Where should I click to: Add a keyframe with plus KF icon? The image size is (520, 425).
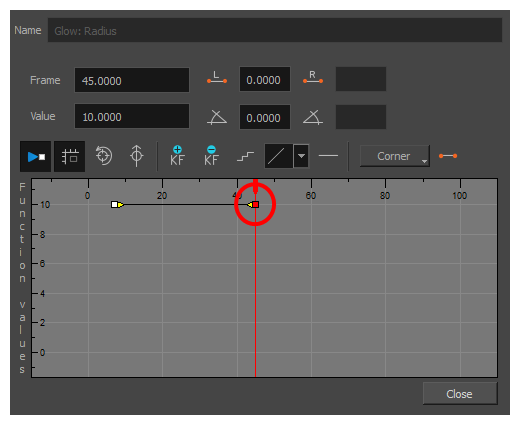click(177, 156)
